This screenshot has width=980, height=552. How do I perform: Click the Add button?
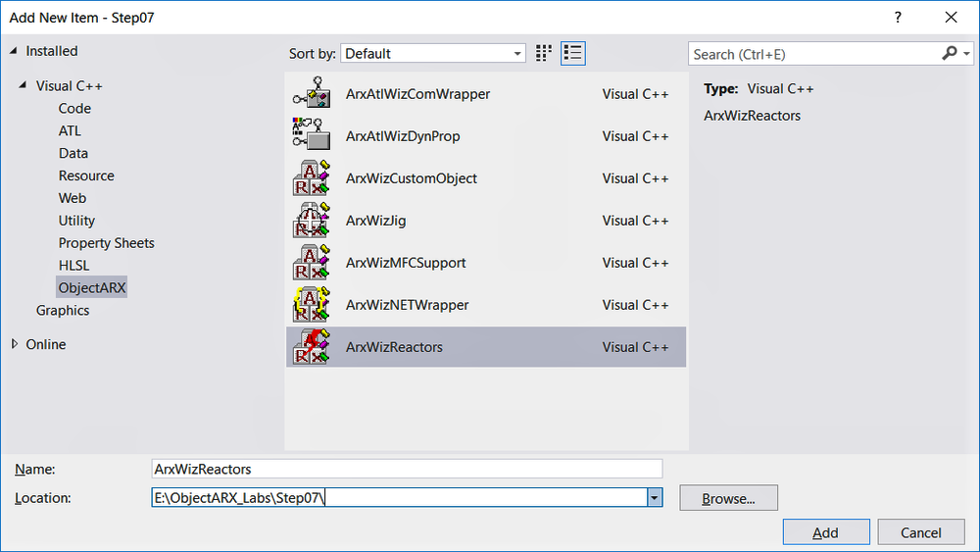[826, 532]
